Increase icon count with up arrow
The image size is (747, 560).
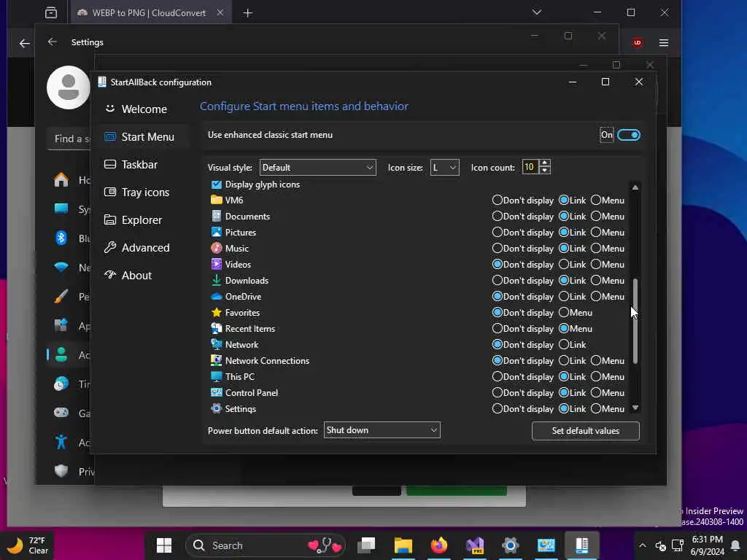pyautogui.click(x=544, y=163)
